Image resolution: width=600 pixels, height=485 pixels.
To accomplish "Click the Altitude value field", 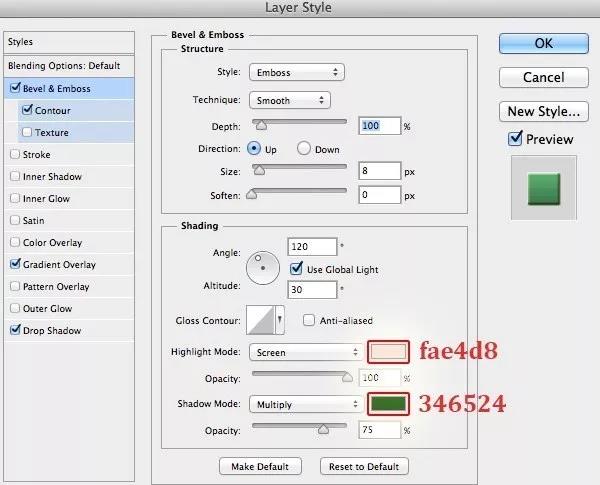I will [312, 289].
